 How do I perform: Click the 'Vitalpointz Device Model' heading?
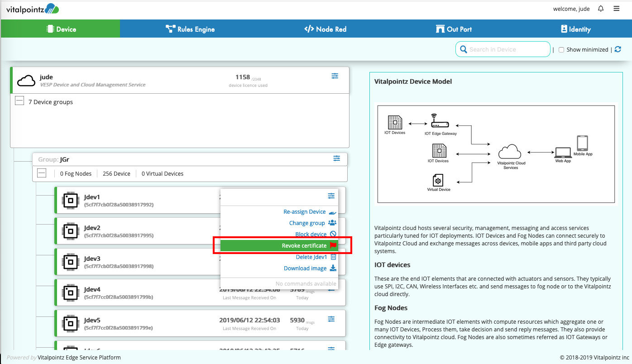click(413, 81)
